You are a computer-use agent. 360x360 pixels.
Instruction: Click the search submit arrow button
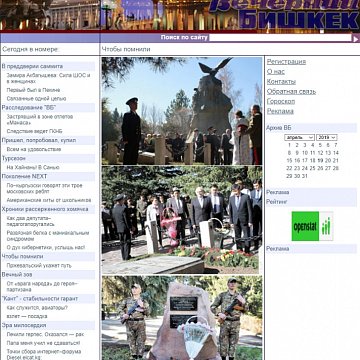coord(356,38)
